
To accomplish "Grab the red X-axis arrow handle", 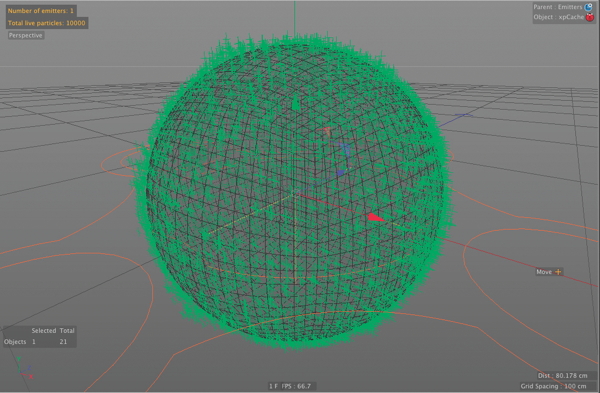I will (x=376, y=218).
